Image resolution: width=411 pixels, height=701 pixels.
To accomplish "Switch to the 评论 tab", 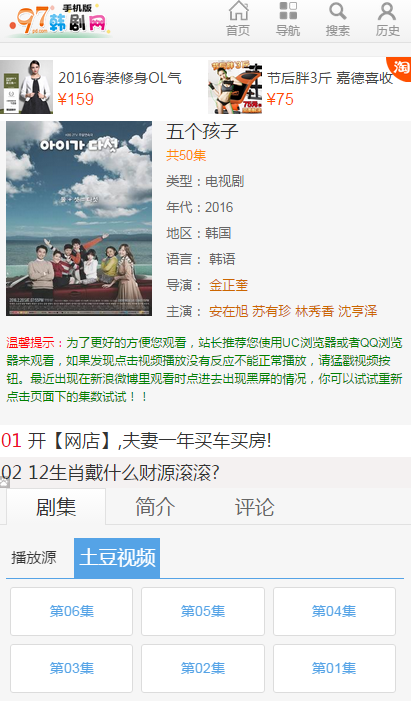I will coord(254,507).
